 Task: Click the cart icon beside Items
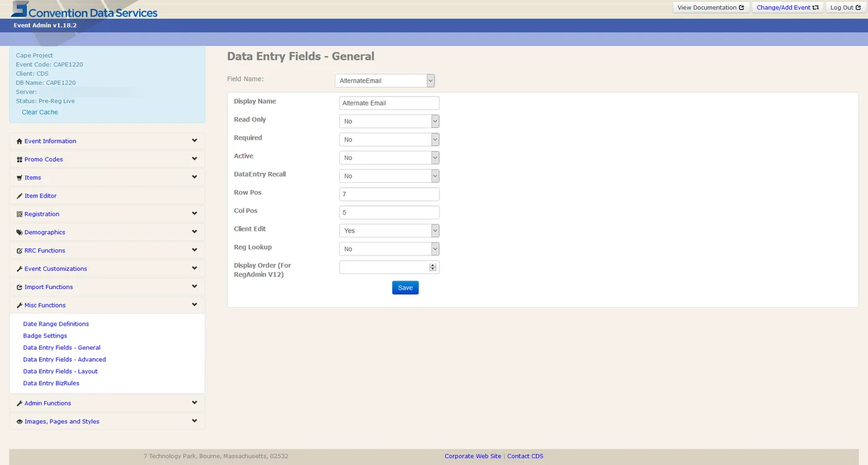pyautogui.click(x=19, y=178)
